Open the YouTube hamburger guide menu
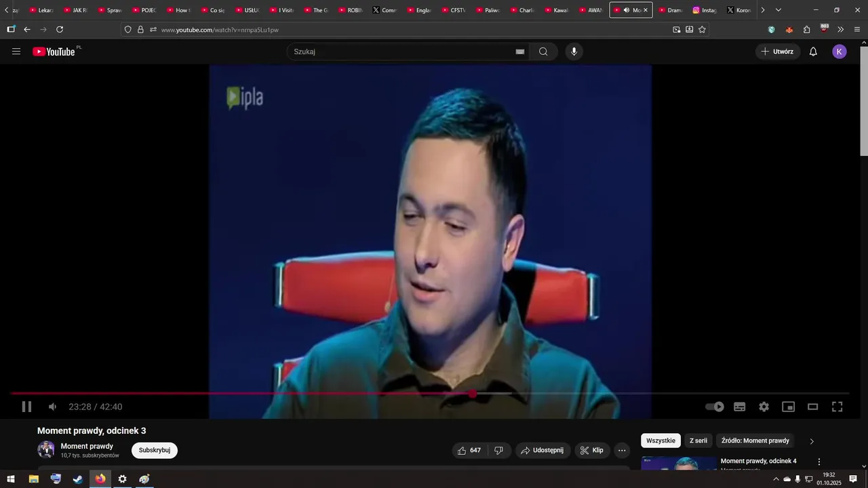The image size is (868, 488). 16,52
